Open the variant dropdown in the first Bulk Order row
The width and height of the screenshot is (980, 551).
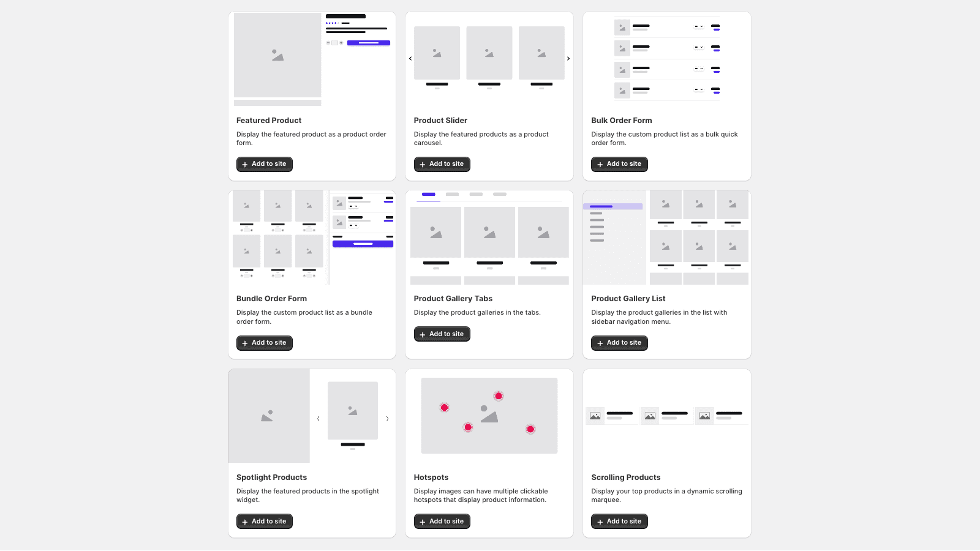coord(698,26)
